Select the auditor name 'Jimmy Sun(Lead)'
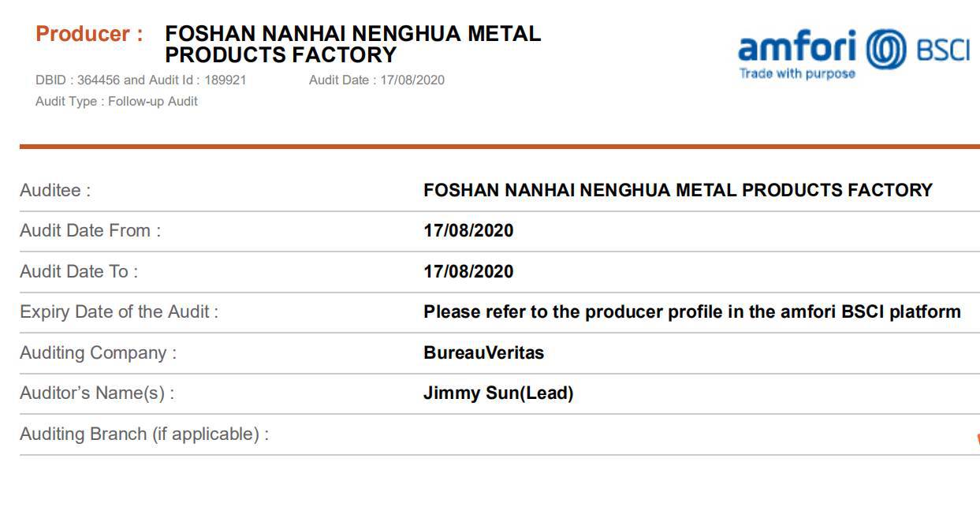980x518 pixels. (497, 393)
